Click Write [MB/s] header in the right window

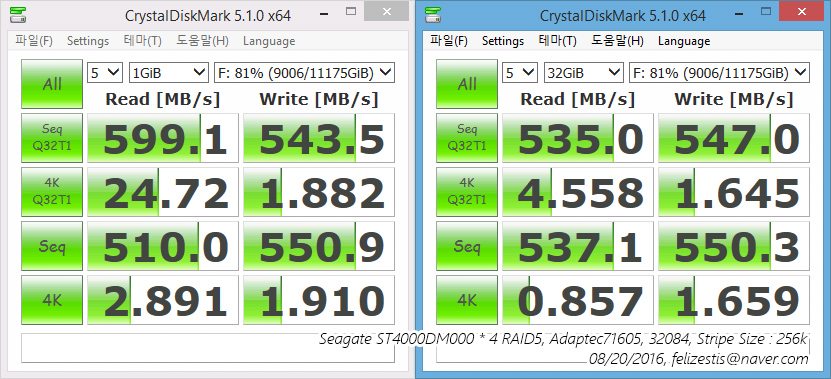pos(733,99)
